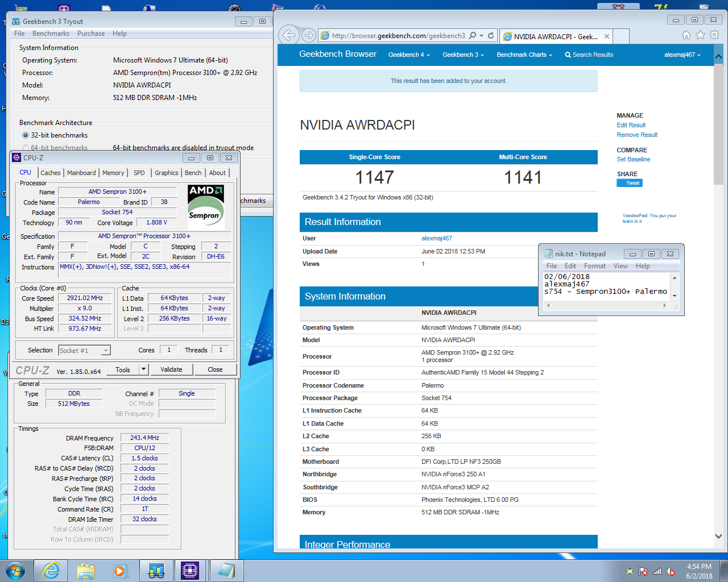
Task: Expand the CPU-Z Tools dropdown arrow
Action: (x=143, y=369)
